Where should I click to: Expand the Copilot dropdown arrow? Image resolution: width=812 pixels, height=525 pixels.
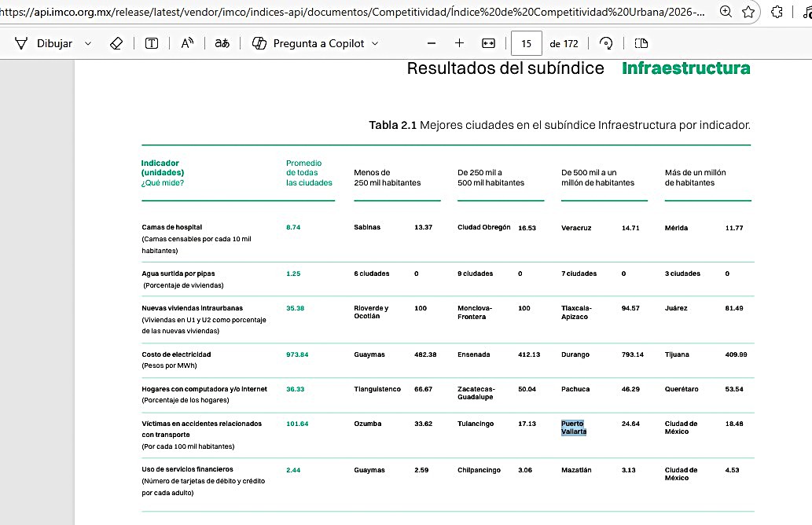(x=375, y=43)
